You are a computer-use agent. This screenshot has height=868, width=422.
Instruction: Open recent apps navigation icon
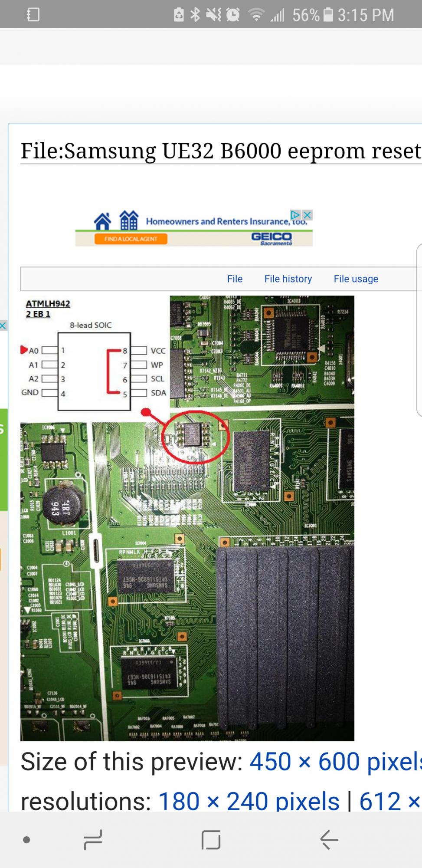tap(93, 839)
